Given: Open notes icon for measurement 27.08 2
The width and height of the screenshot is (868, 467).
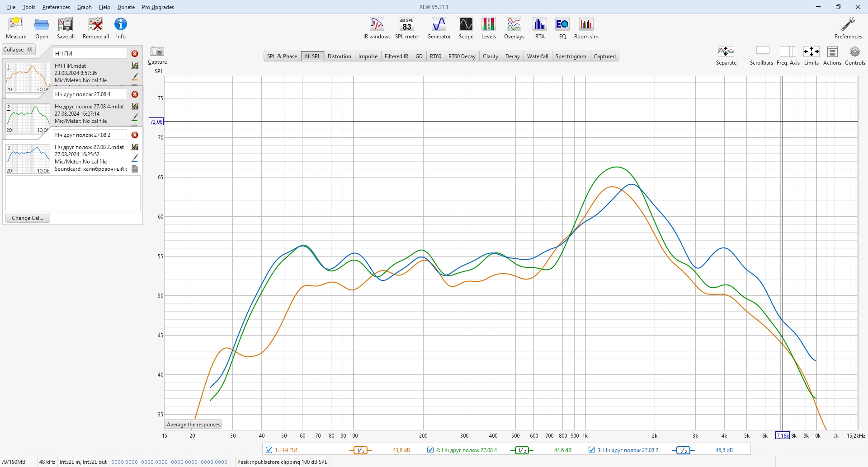Looking at the screenshot, I should pos(135,169).
